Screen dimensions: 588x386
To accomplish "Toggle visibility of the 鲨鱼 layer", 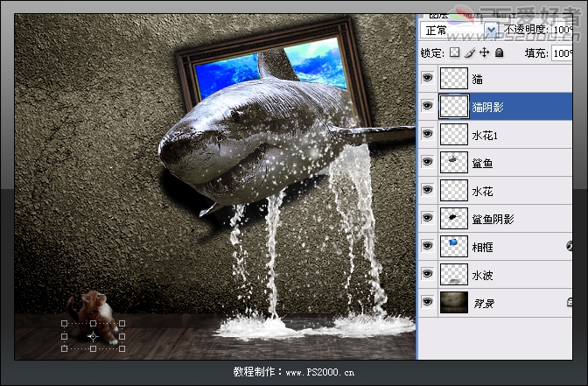I will [x=428, y=163].
